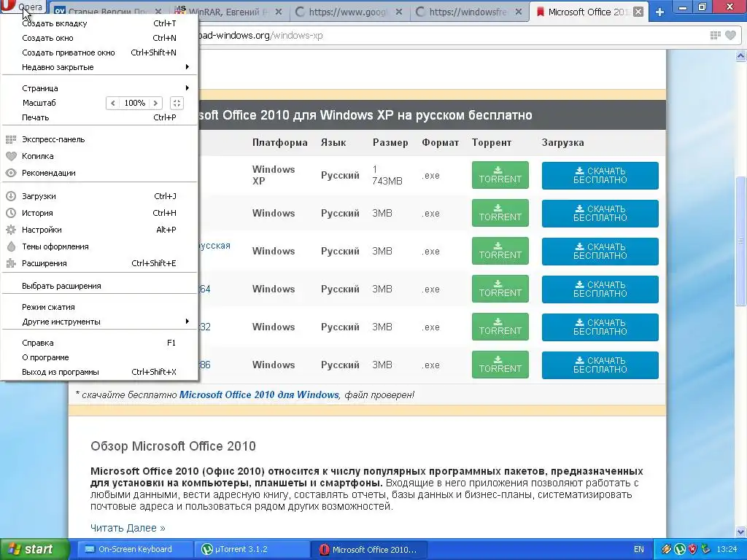The image size is (747, 560).
Task: Close the windowsfree tab with its X
Action: (519, 12)
